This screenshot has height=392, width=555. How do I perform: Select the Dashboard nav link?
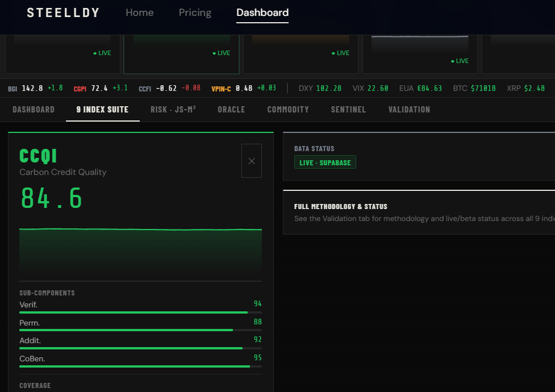(262, 12)
